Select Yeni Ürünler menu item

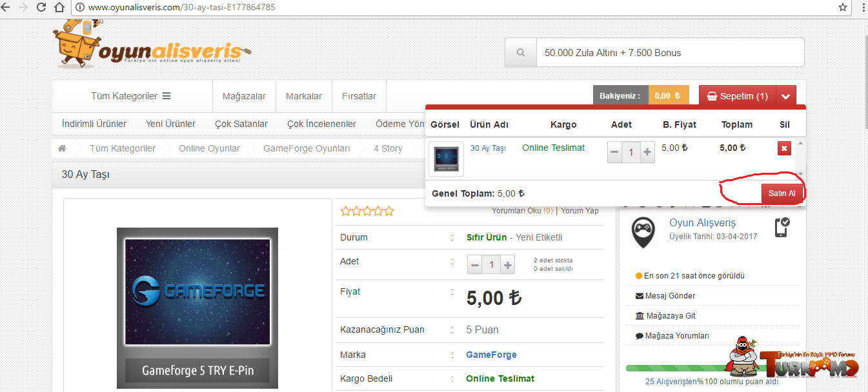coord(170,124)
